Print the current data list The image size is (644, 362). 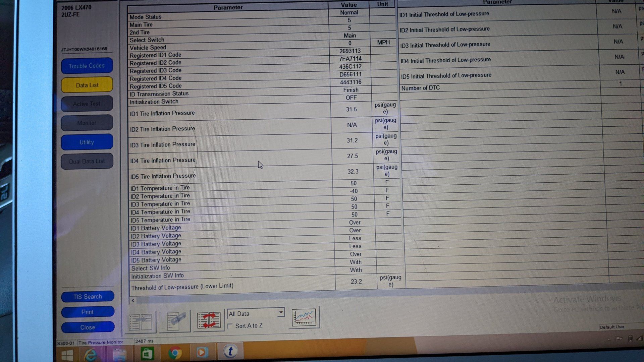pyautogui.click(x=88, y=312)
